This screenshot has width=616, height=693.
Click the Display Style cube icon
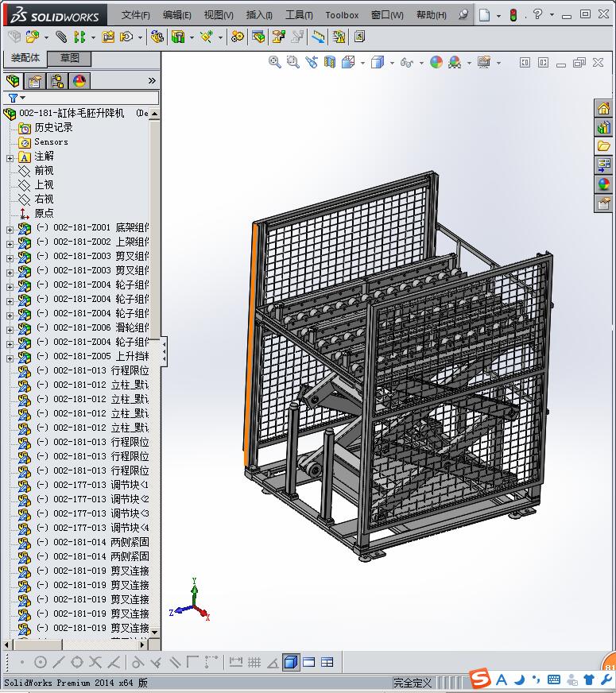tap(378, 62)
